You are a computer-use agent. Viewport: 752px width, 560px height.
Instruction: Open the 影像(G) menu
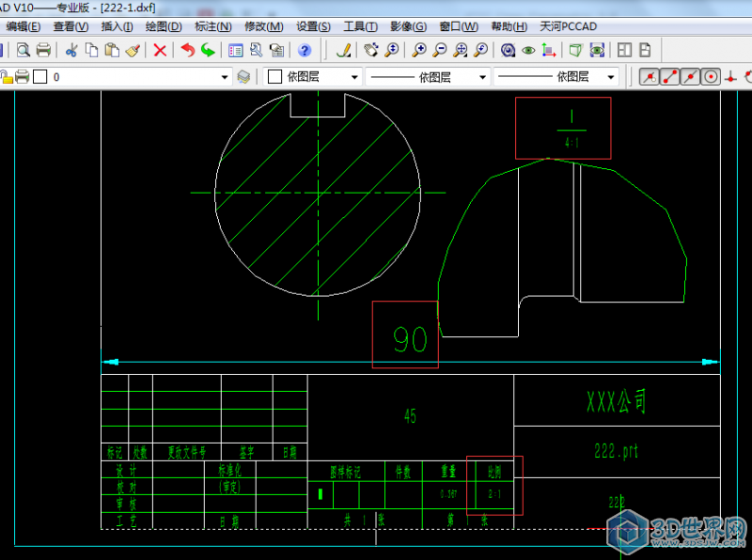coord(408,26)
